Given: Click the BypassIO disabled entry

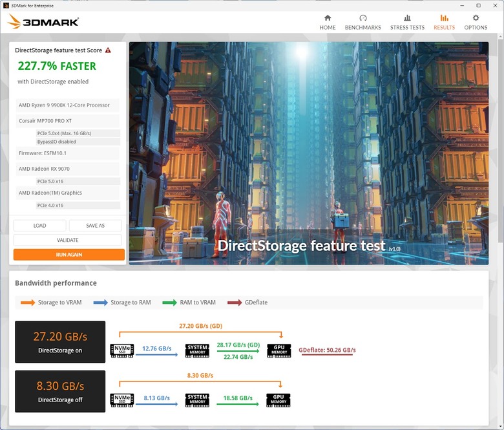Looking at the screenshot, I should (x=78, y=142).
